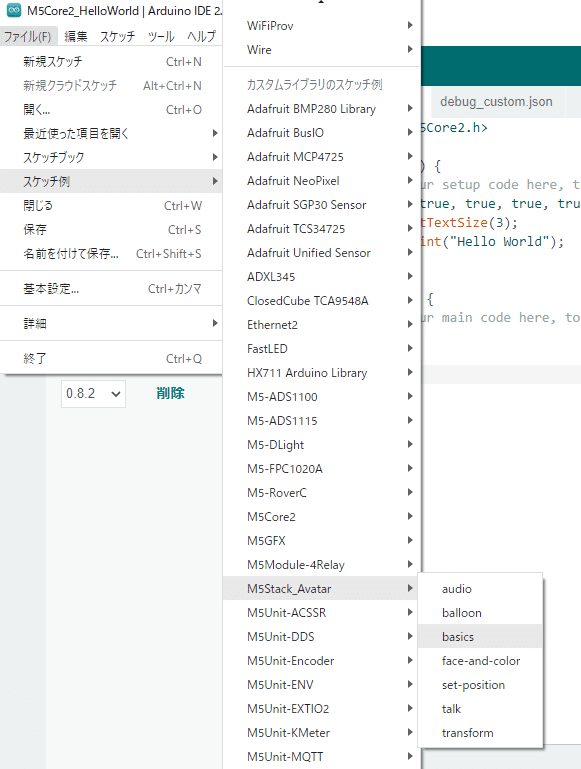Choose 保存 menu entry

click(111, 230)
